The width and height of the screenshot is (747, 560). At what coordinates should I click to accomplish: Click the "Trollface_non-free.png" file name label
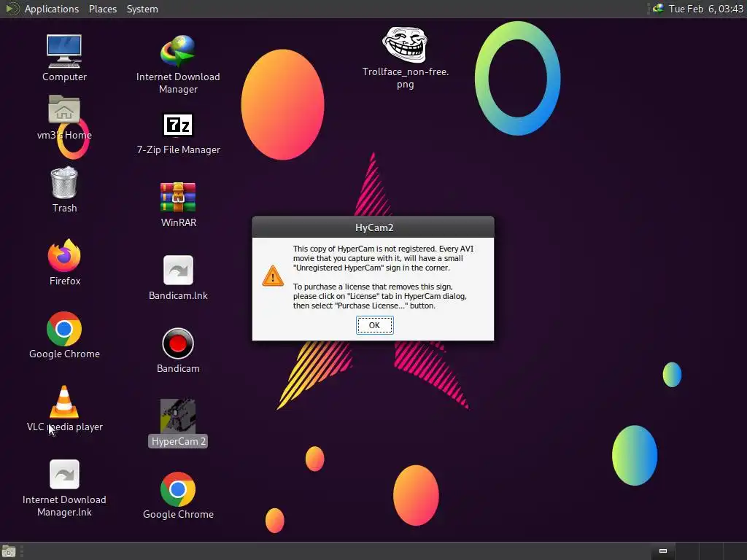pyautogui.click(x=406, y=78)
